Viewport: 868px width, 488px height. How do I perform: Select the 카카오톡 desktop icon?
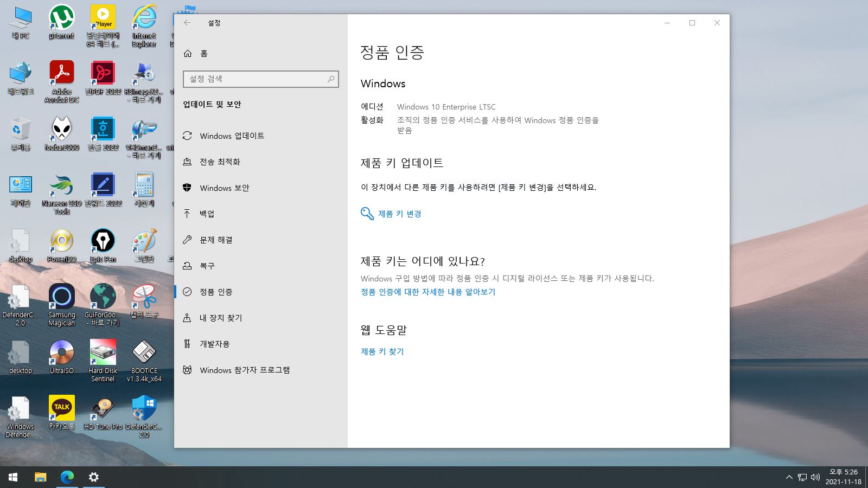pos(62,414)
